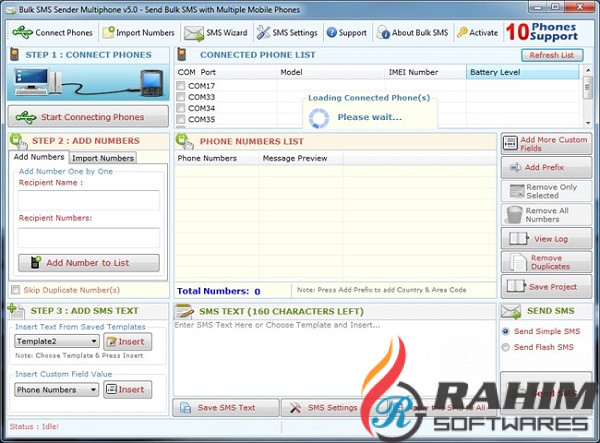
Task: Click the Message Preview column header
Action: [301, 158]
